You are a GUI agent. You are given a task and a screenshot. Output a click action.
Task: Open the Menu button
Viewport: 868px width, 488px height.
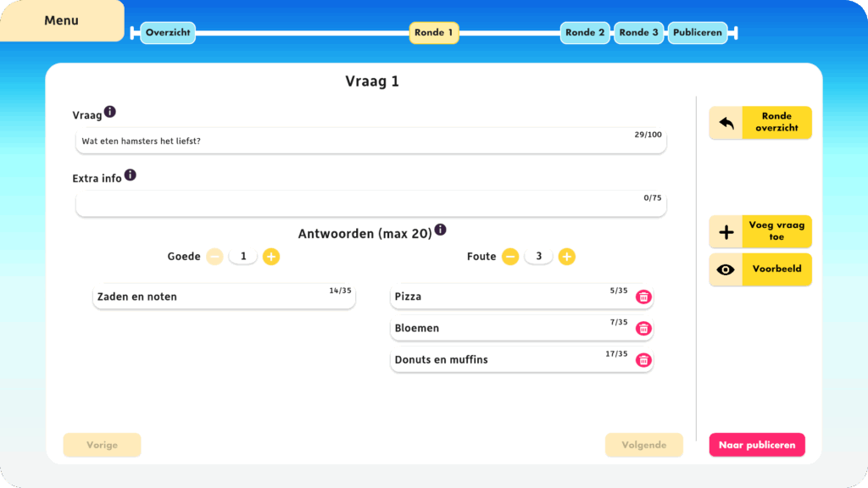(x=61, y=20)
